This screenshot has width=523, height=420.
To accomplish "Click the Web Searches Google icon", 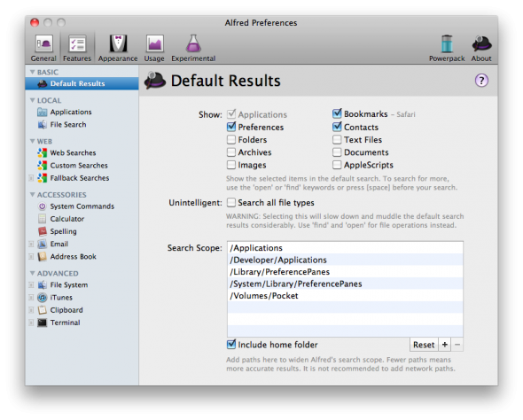I will [x=42, y=153].
